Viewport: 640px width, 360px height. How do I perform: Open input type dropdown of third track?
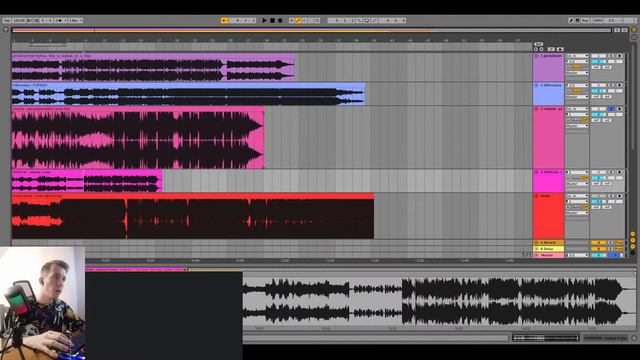pos(577,109)
